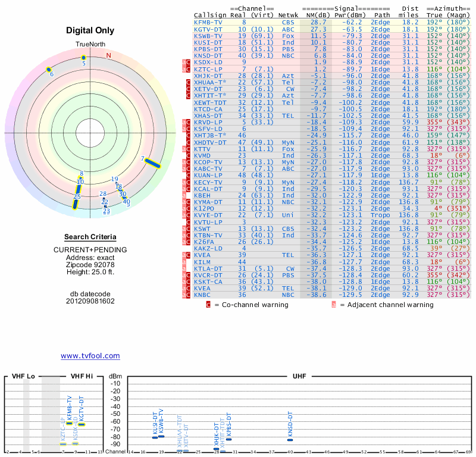Click the KNBC callsign in the last row
The image size is (476, 457).
[x=202, y=295]
